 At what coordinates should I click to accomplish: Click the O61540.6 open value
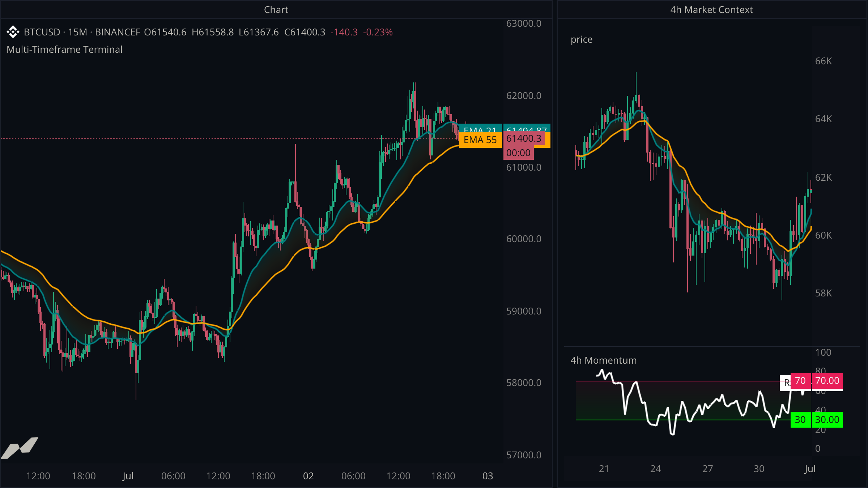pyautogui.click(x=165, y=32)
